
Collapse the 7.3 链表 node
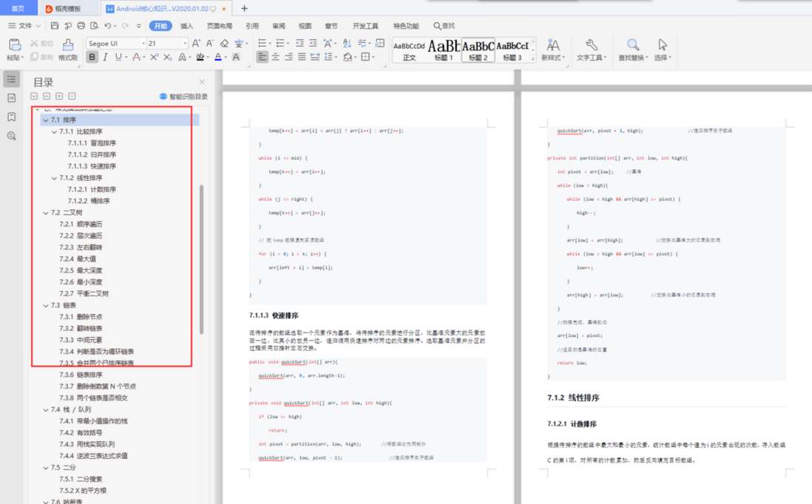point(46,305)
